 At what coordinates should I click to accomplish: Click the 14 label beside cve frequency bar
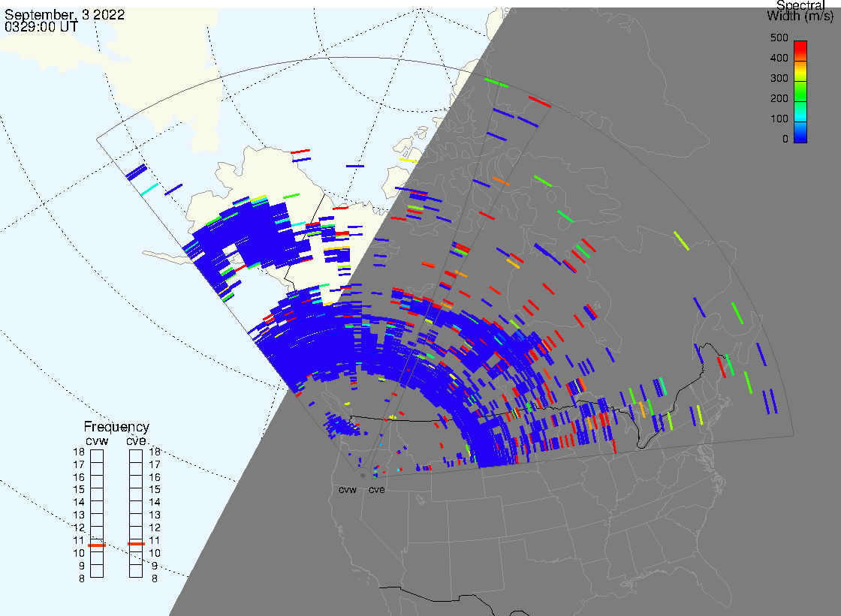point(155,503)
